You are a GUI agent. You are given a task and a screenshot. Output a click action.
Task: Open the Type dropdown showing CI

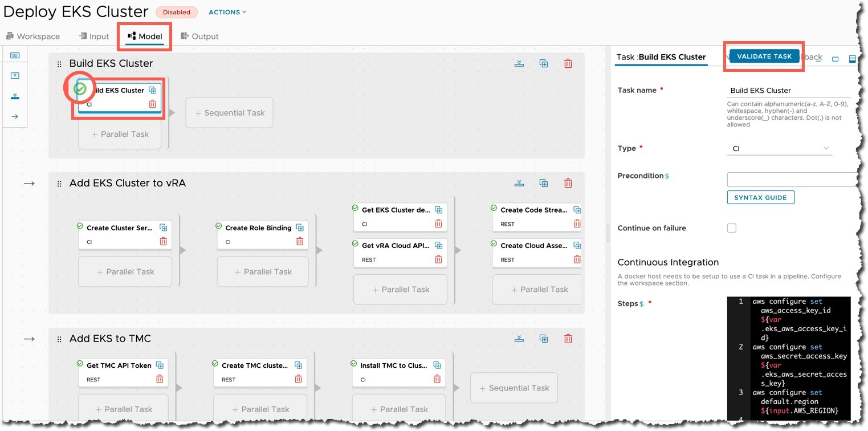click(780, 148)
